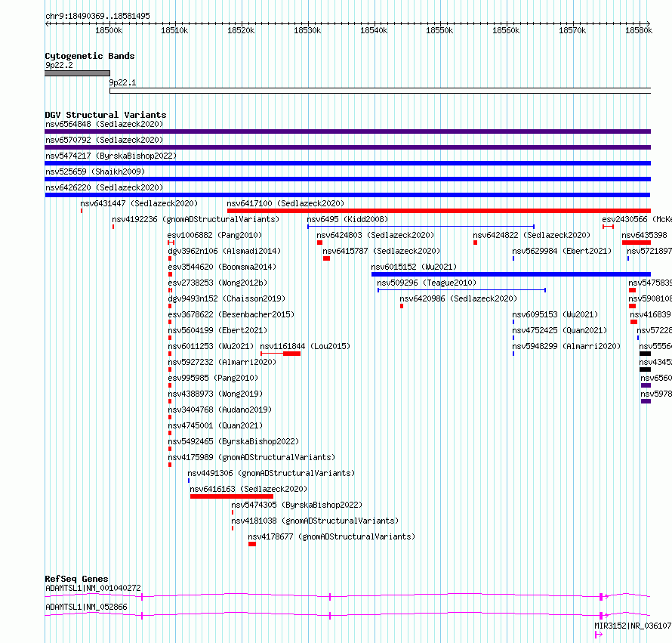Image resolution: width=672 pixels, height=643 pixels.
Task: Select the 9p22.1 cytogenetic band bar
Action: 380,91
